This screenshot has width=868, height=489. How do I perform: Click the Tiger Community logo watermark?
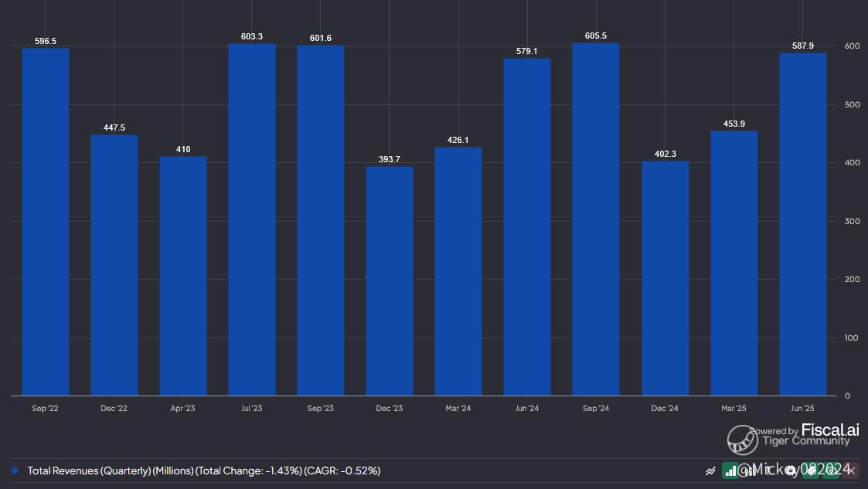[742, 440]
